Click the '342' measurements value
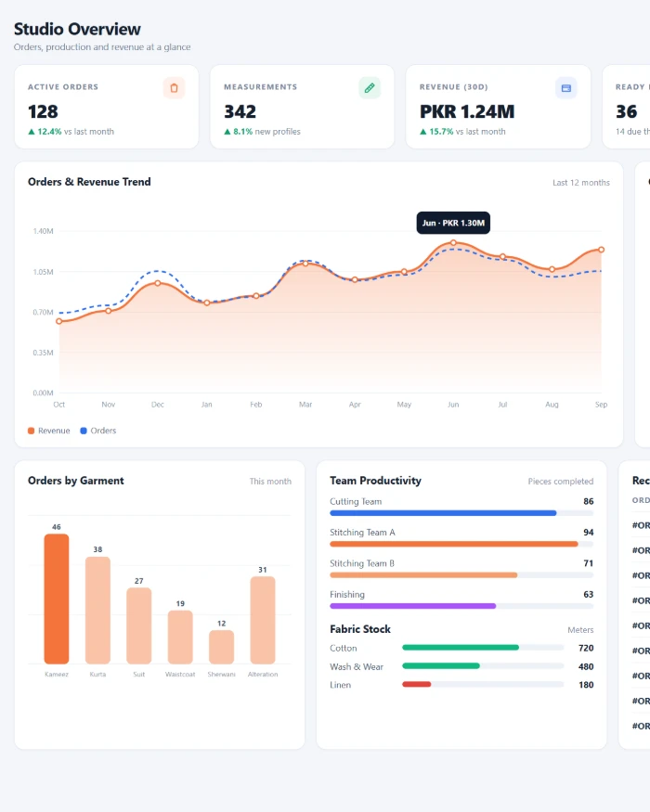 click(x=240, y=111)
